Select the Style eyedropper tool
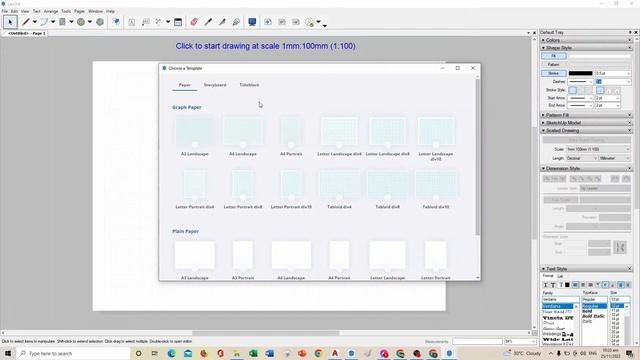Viewport: 640px width, 360px height. point(208,22)
